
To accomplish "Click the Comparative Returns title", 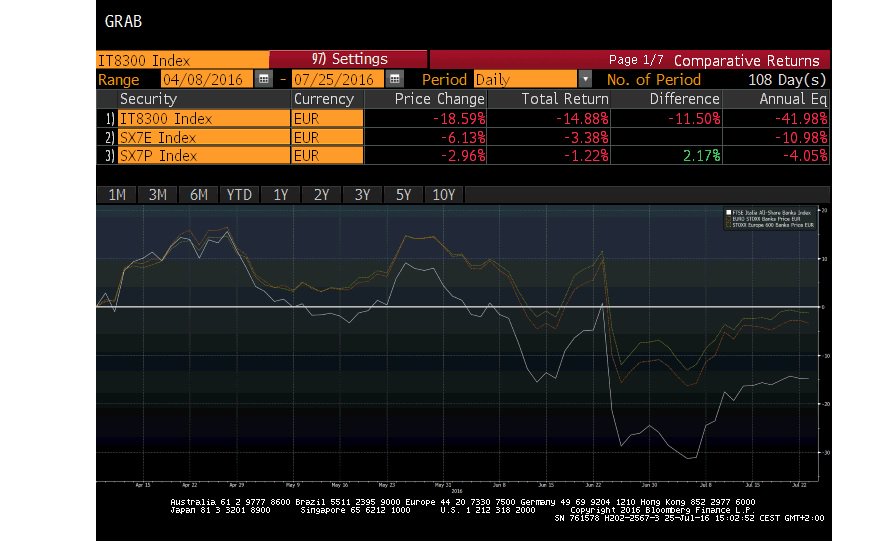I will point(746,60).
